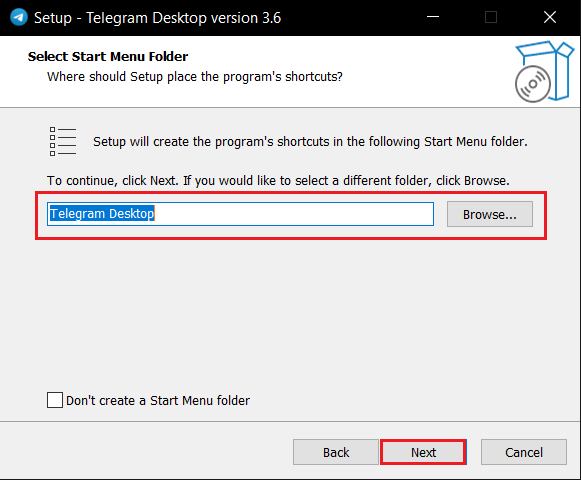Open the Browse... folder picker
Viewport: 581px width, 480px height.
pyautogui.click(x=489, y=214)
